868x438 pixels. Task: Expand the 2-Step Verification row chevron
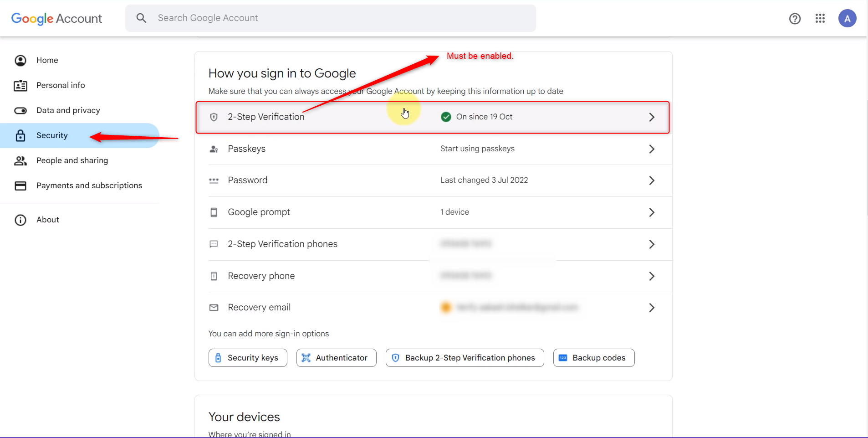(x=652, y=117)
